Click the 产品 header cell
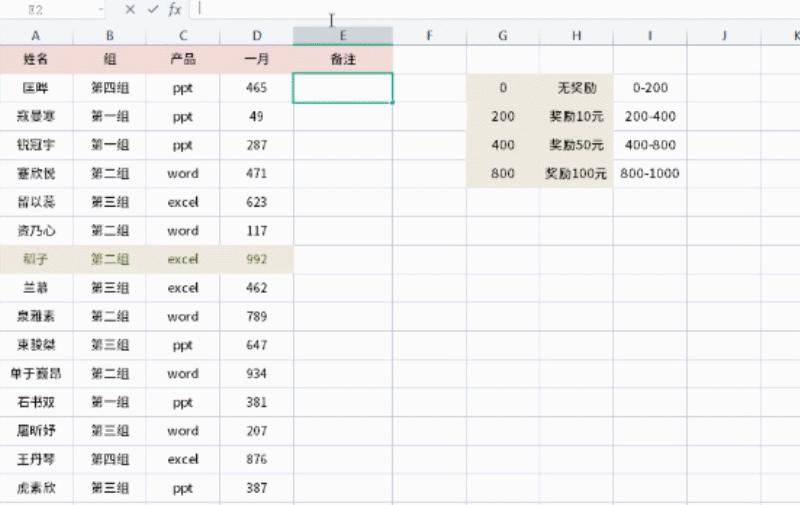Viewport: 800px width, 505px height. 183,59
